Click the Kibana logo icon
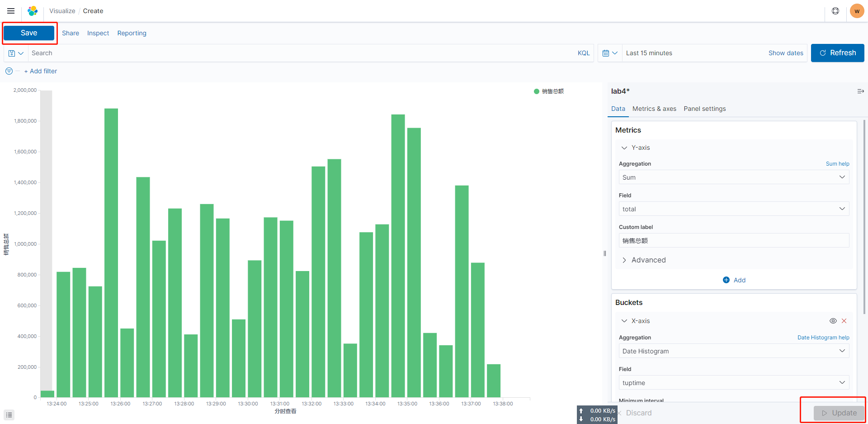The height and width of the screenshot is (424, 868). point(33,11)
